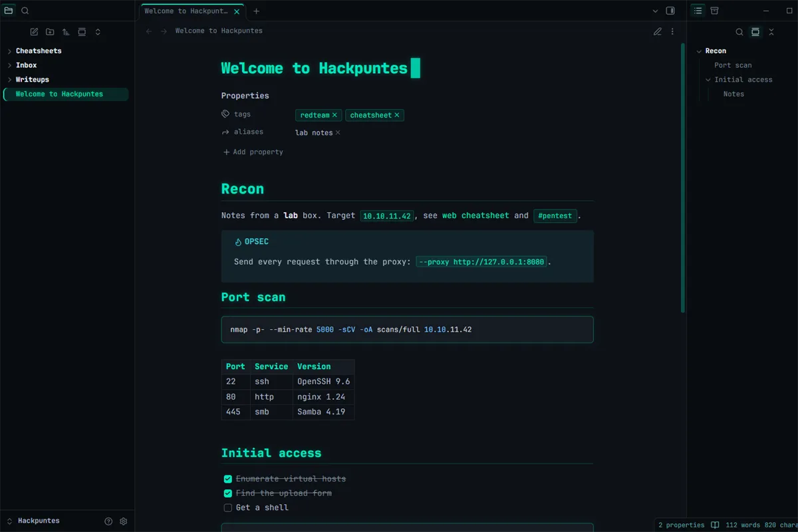Click the nmap command code block

pyautogui.click(x=407, y=330)
